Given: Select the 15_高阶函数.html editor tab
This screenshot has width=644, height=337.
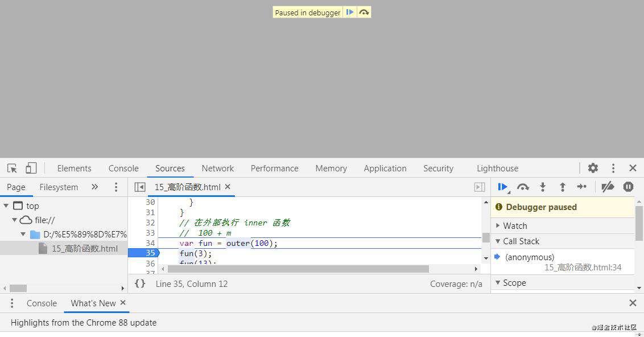Looking at the screenshot, I should pyautogui.click(x=188, y=187).
